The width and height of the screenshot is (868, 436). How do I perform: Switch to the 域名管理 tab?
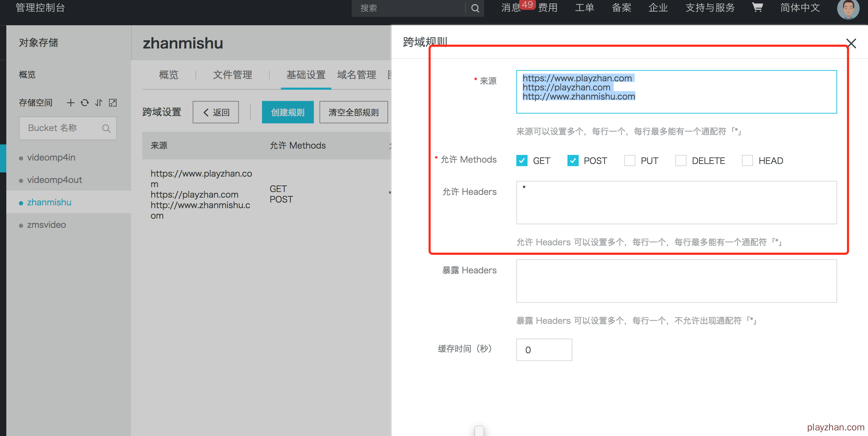(x=356, y=75)
